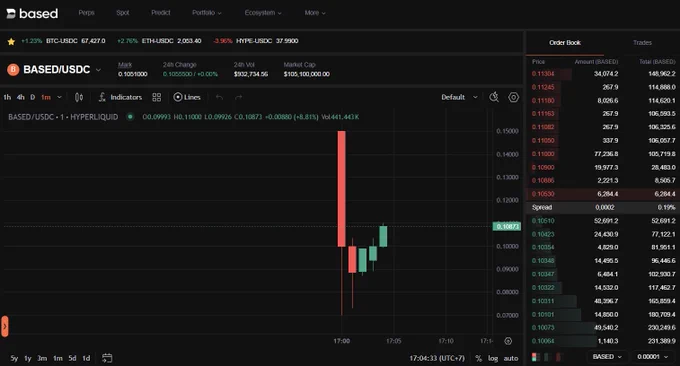The width and height of the screenshot is (680, 366).
Task: Click the ask row priced 0.11304
Action: (x=603, y=74)
